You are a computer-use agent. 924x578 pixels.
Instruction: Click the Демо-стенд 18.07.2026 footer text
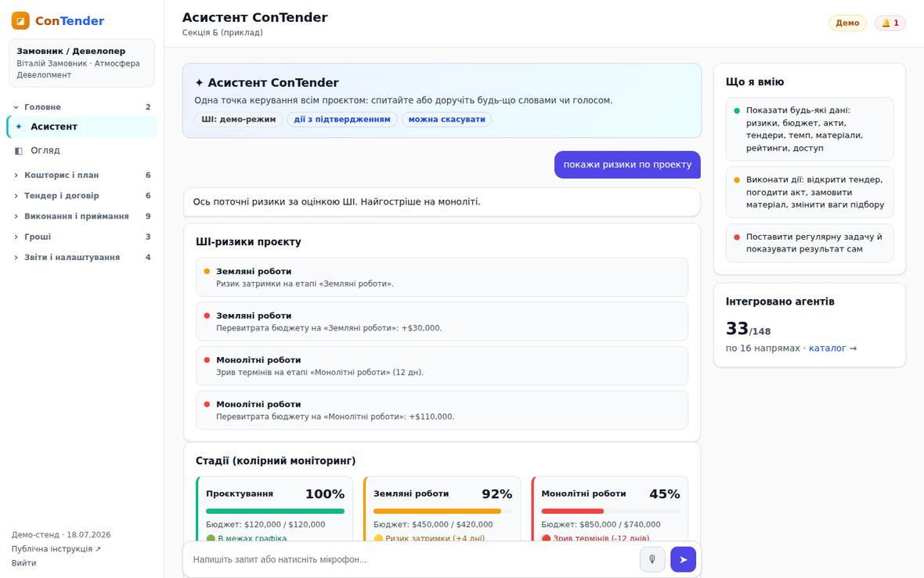61,535
